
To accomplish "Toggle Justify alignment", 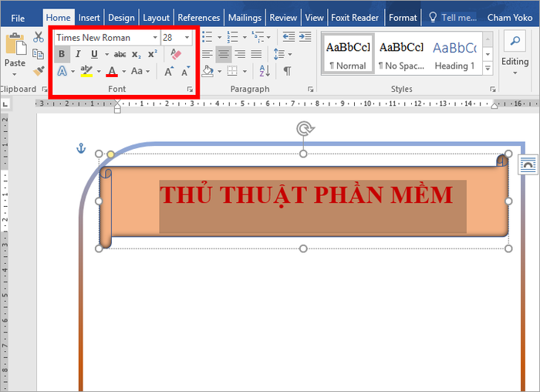I will (x=256, y=54).
